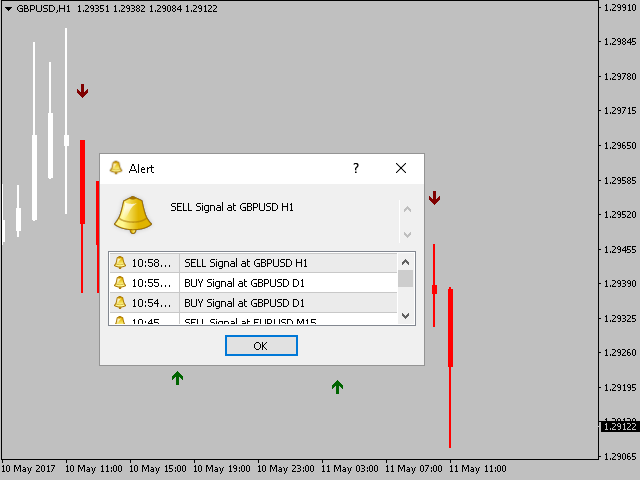The image size is (640, 480).
Task: Click the 10 May 15:00 time axis label
Action: pos(158,469)
